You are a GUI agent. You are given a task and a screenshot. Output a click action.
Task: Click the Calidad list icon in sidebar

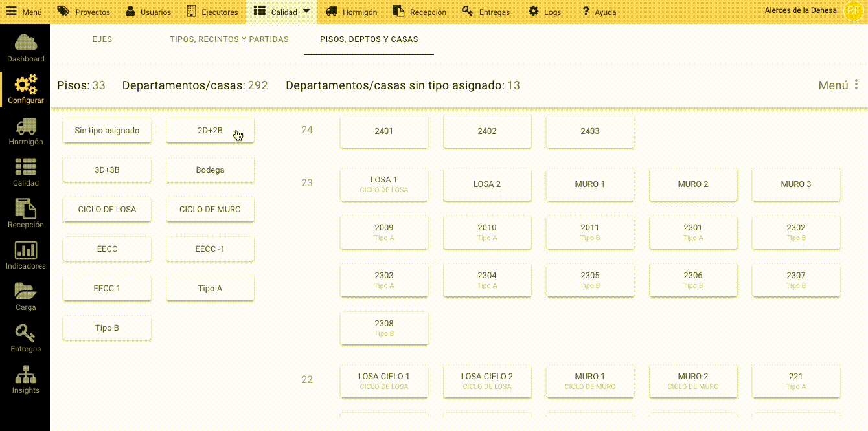pos(25,168)
